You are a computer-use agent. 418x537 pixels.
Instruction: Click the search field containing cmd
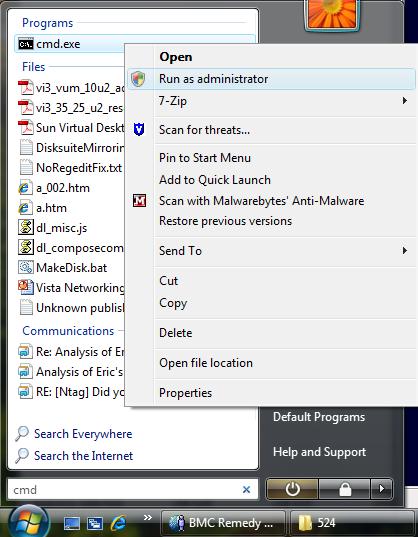[133, 489]
